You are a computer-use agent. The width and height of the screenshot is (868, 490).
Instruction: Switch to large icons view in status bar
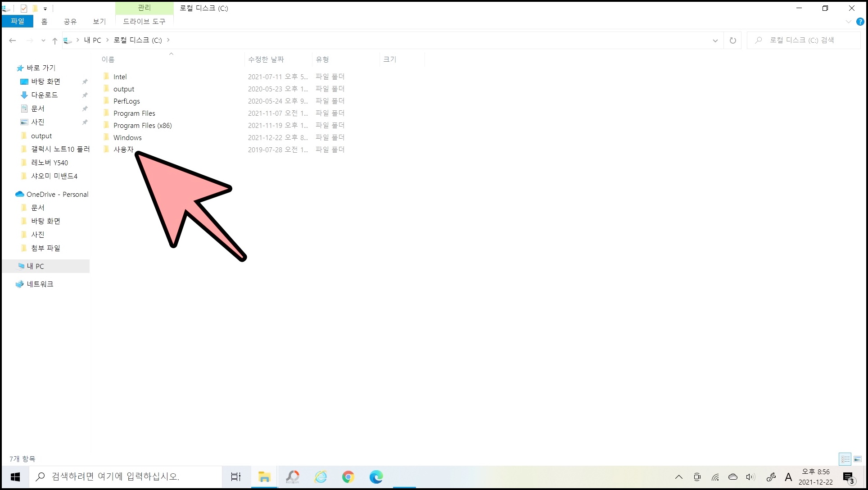858,459
